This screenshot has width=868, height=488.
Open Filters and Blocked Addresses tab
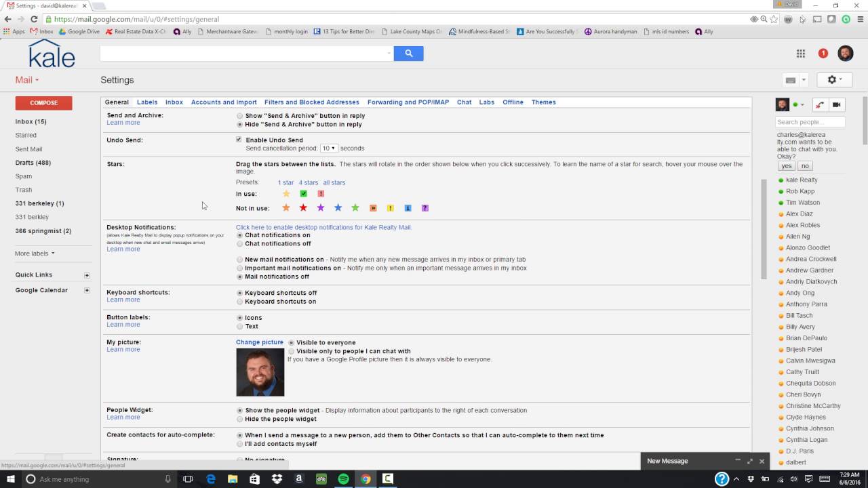pyautogui.click(x=312, y=102)
